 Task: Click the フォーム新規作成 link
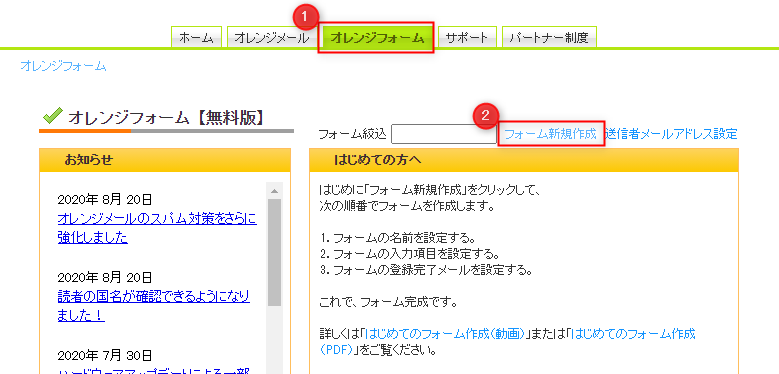pos(550,134)
